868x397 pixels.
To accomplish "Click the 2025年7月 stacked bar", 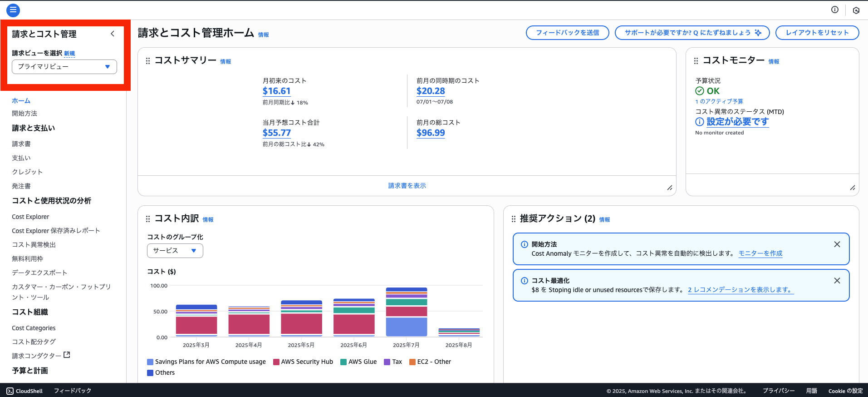I will tap(407, 312).
